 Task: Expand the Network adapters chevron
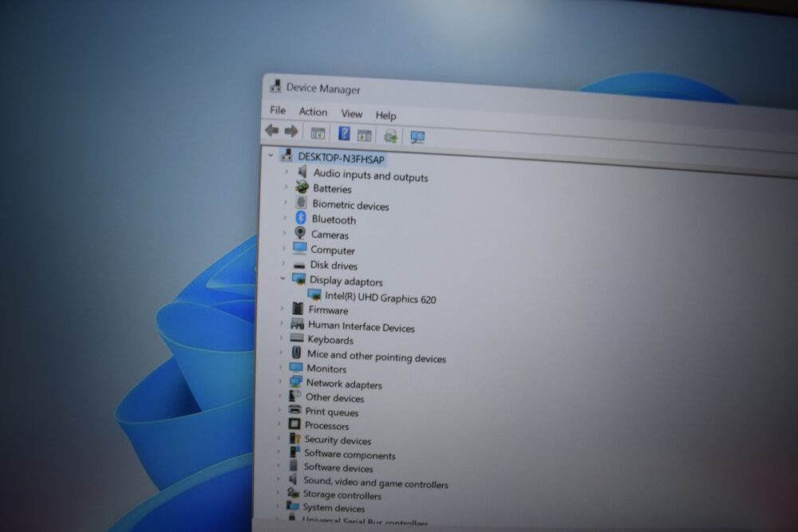tap(280, 381)
